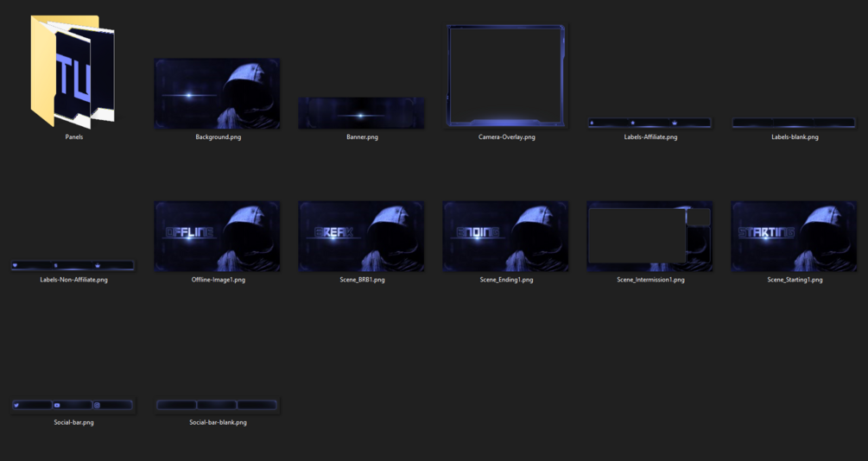Screen dimensions: 868x461
Task: Select the Labels-Non-Affiliate.png thumbnail
Action: 73,266
